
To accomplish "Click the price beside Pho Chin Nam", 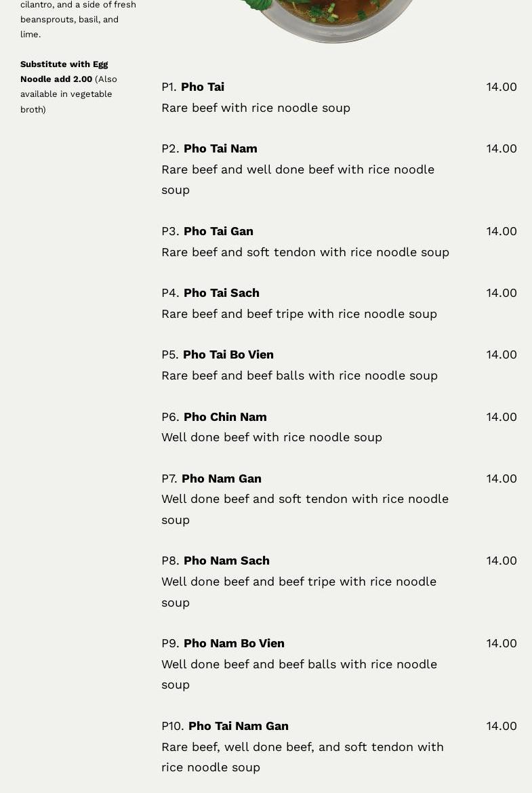I will pyautogui.click(x=501, y=417).
